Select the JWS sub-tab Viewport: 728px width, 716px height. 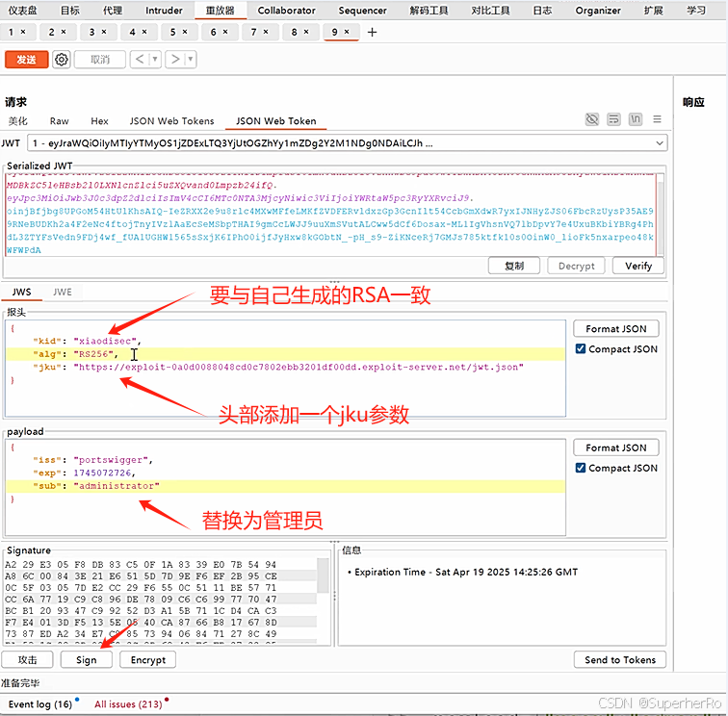pyautogui.click(x=21, y=292)
